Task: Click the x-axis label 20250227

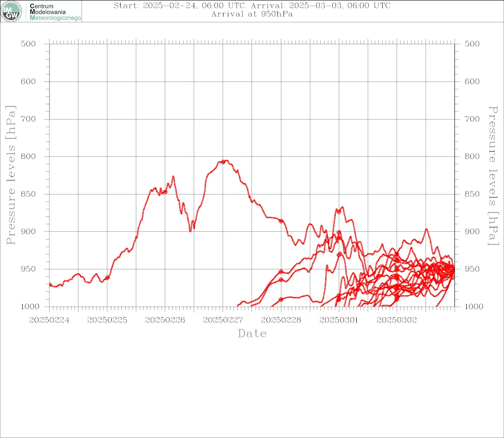Action: coord(223,320)
